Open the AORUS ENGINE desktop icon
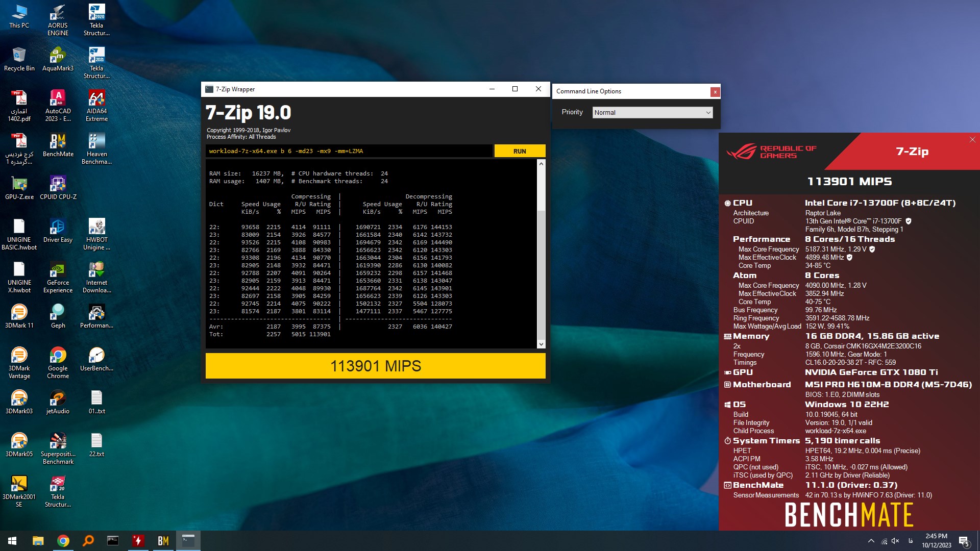 pyautogui.click(x=58, y=20)
